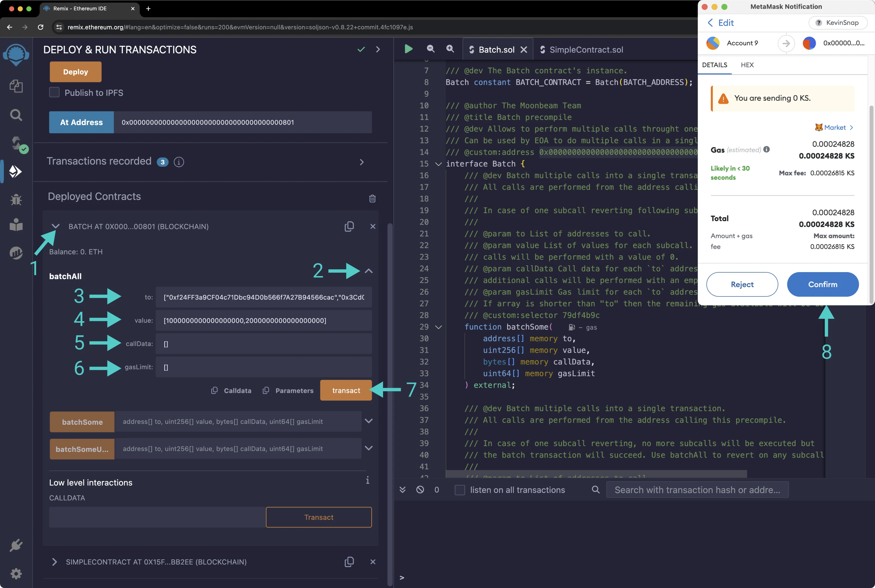Open Deploy & Run sidebar icon
Image resolution: width=875 pixels, height=588 pixels.
(16, 171)
